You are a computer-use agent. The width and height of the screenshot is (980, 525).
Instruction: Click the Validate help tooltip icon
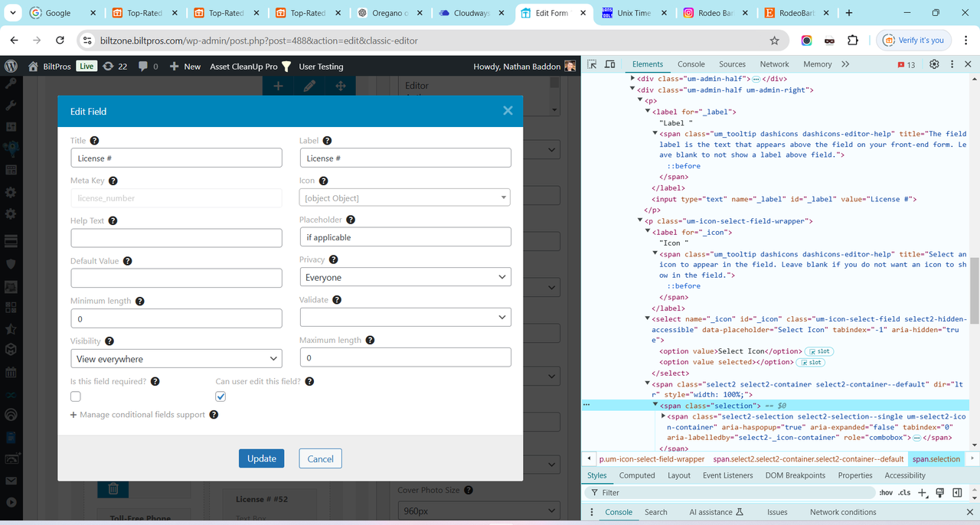click(x=337, y=300)
